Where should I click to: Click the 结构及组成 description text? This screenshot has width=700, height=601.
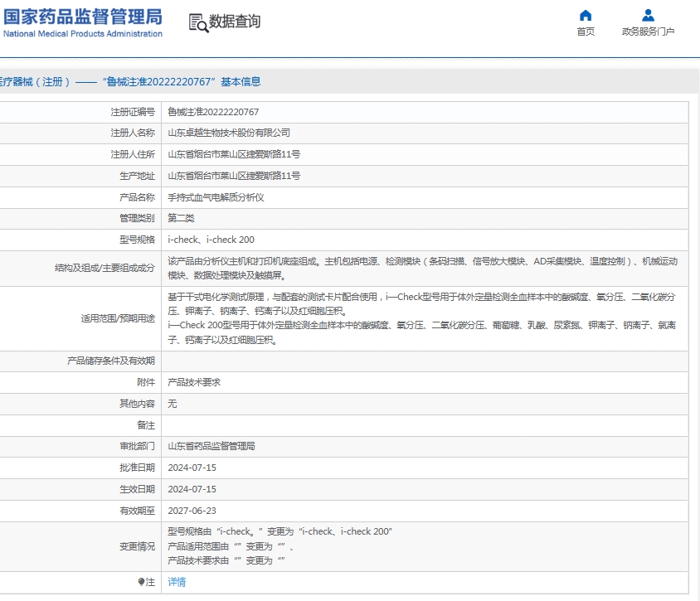[422, 268]
